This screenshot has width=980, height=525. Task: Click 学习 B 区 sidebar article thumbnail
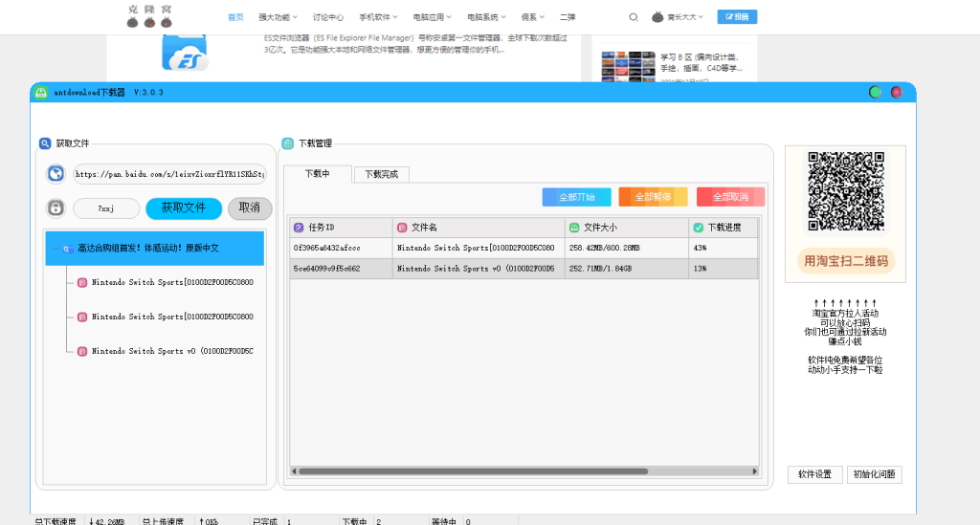[x=628, y=66]
